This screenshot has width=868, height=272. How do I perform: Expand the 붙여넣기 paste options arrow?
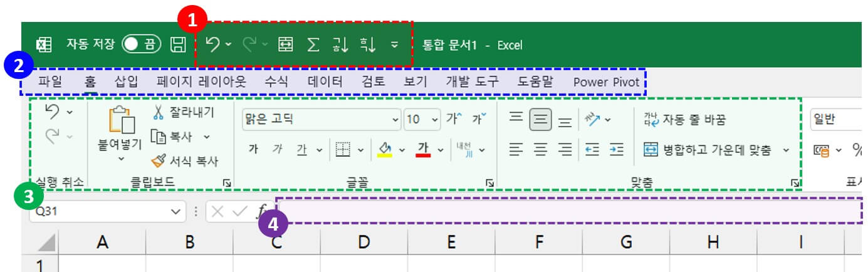(122, 159)
